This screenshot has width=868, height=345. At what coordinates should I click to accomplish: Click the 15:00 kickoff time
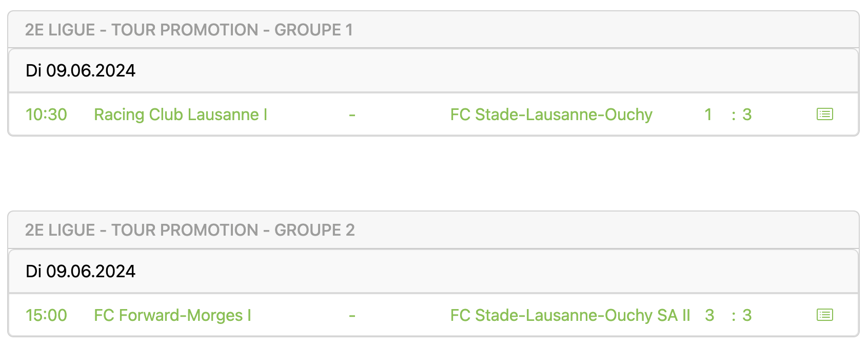point(46,315)
